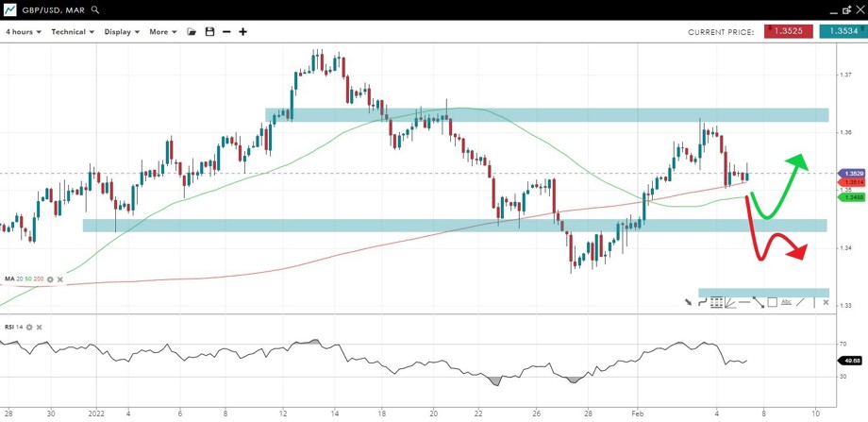Click the open folder icon

pos(192,32)
